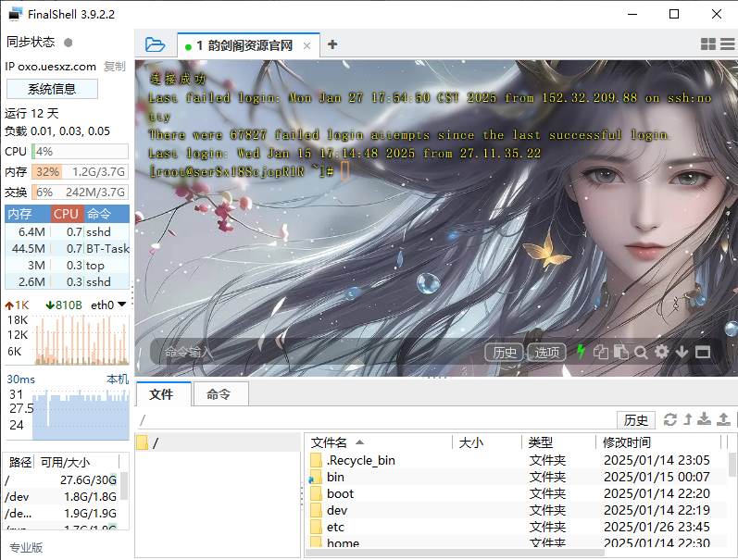
Task: Open terminal settings gear icon
Action: coord(661,352)
